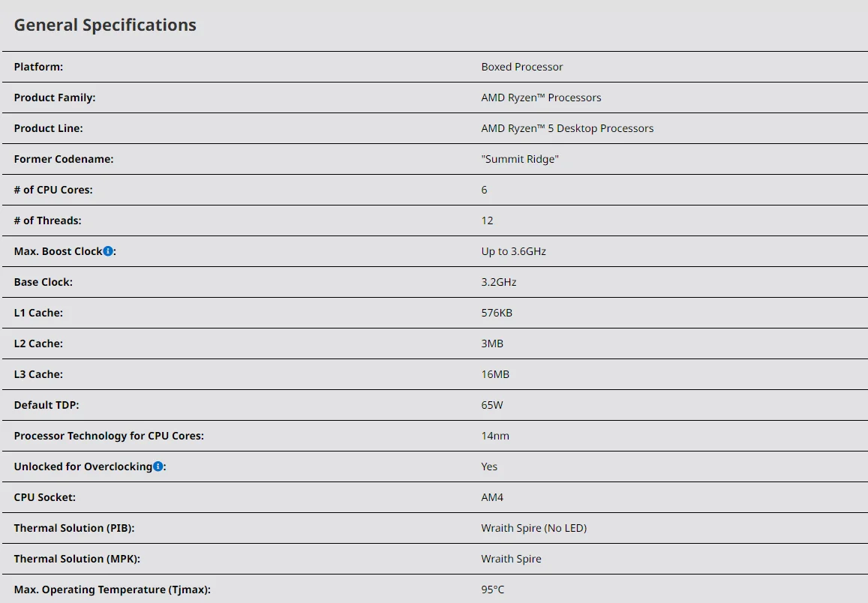This screenshot has height=603, width=868.
Task: Click the "Summit Ridge" codename value
Action: pos(520,159)
